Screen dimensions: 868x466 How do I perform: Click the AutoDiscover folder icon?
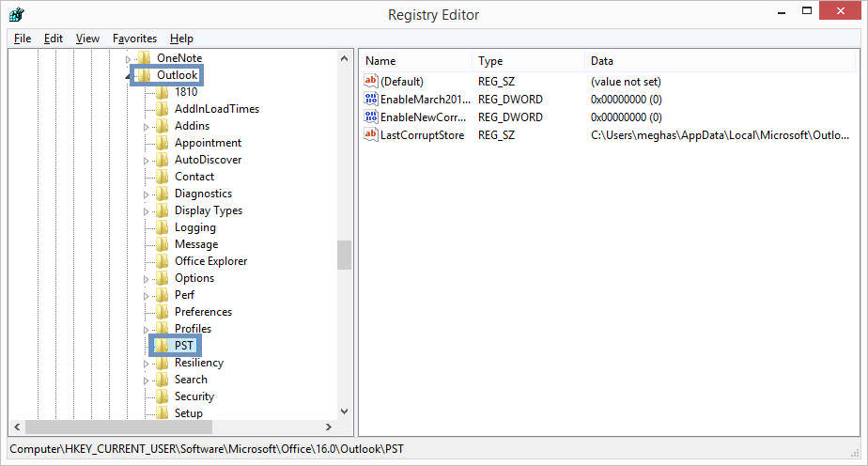[163, 160]
